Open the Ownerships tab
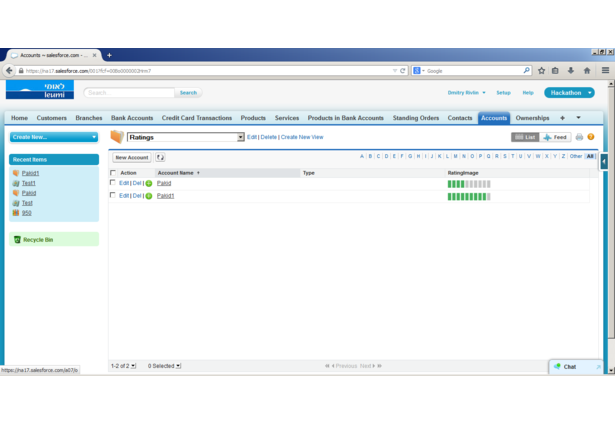This screenshot has height=424, width=615. click(x=532, y=118)
